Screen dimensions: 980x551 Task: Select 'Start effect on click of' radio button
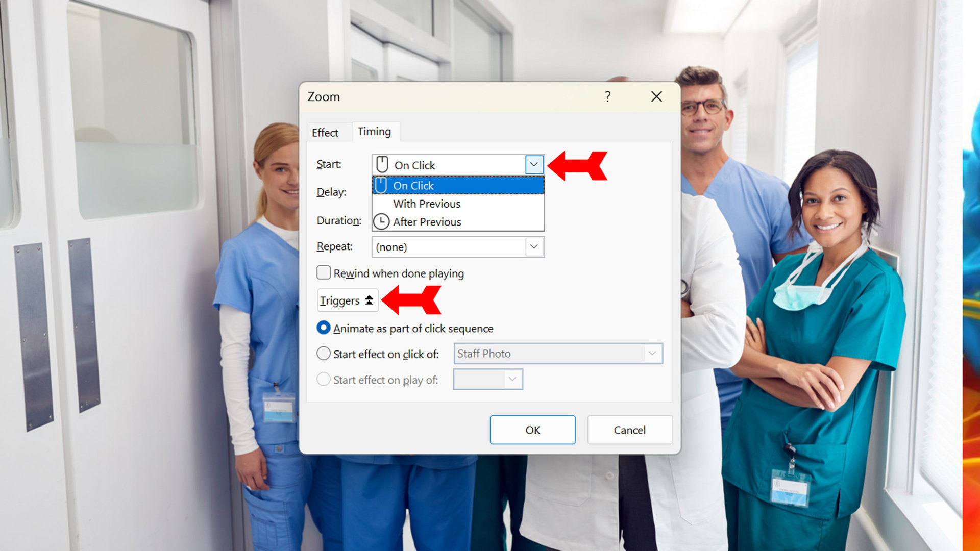coord(323,353)
